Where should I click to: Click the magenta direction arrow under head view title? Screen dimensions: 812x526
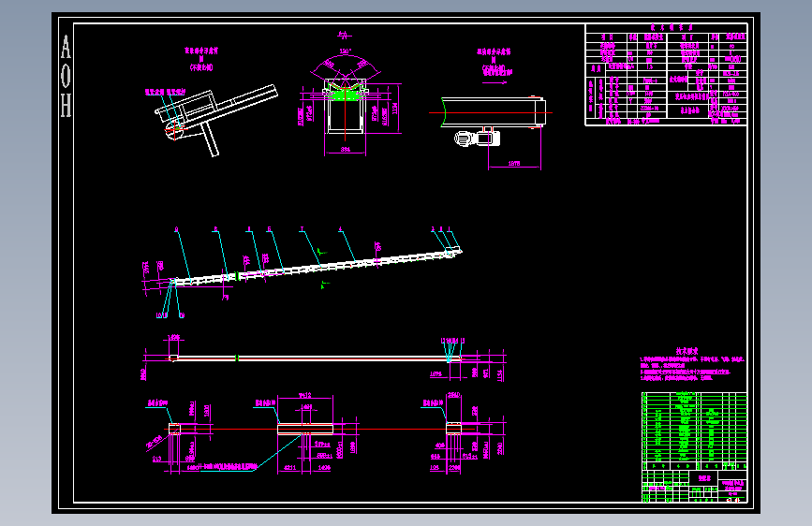[497, 81]
